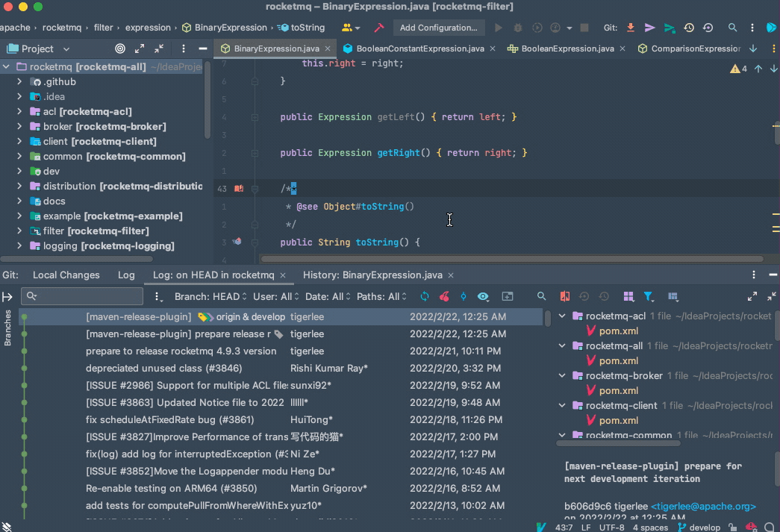Click UTF-8 encoding in status bar
The height and width of the screenshot is (532, 780).
pos(611,527)
